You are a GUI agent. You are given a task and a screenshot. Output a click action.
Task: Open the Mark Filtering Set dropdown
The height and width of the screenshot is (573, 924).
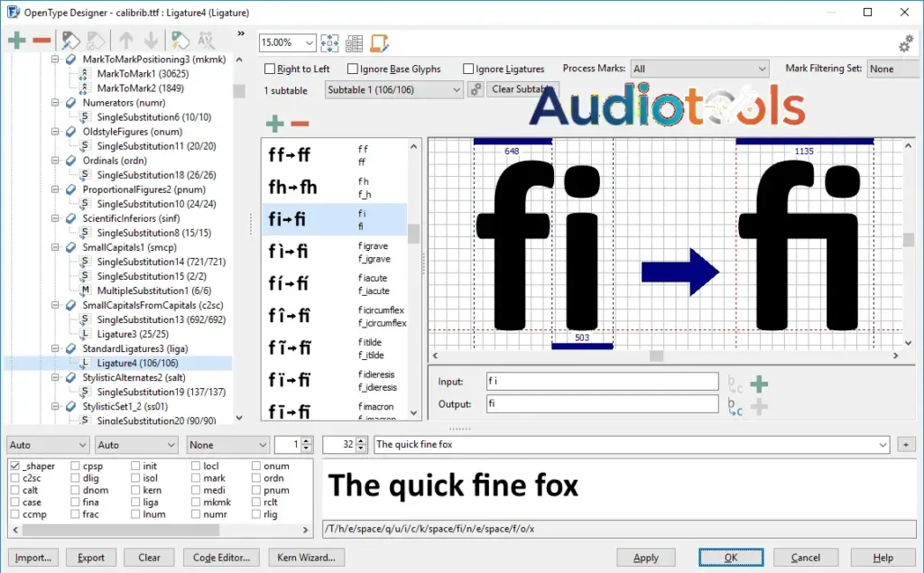892,69
